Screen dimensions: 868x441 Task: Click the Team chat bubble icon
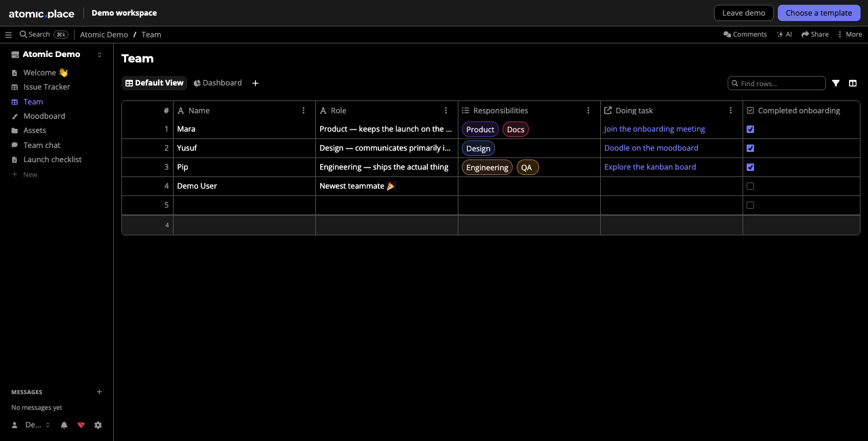point(15,145)
